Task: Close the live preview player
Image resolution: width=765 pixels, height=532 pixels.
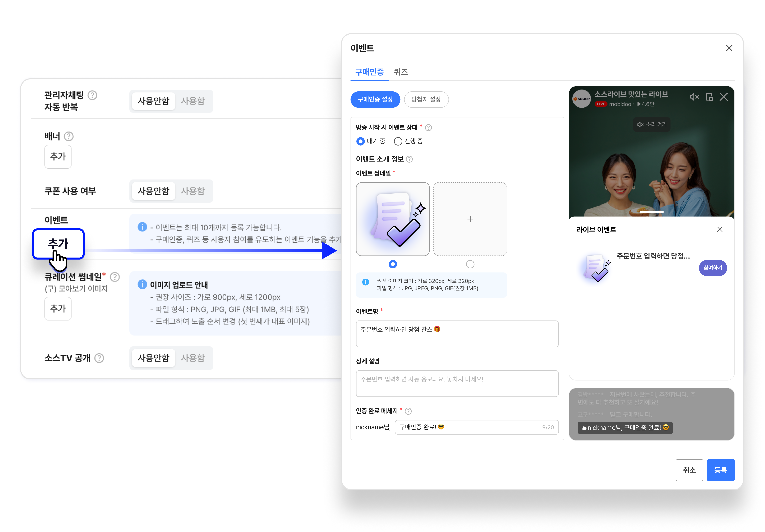Action: (723, 97)
